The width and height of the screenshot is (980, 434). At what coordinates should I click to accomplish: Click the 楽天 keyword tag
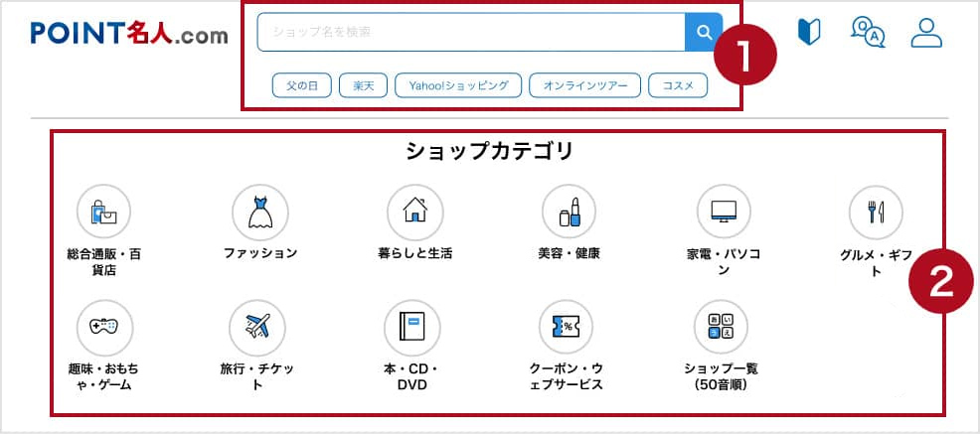click(x=363, y=86)
